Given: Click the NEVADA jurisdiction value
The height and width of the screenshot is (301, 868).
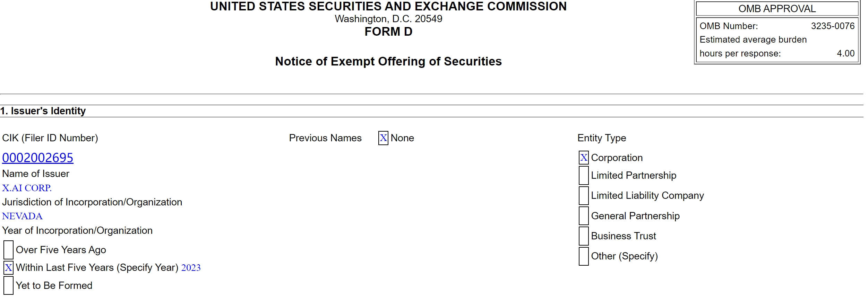Looking at the screenshot, I should coord(22,216).
